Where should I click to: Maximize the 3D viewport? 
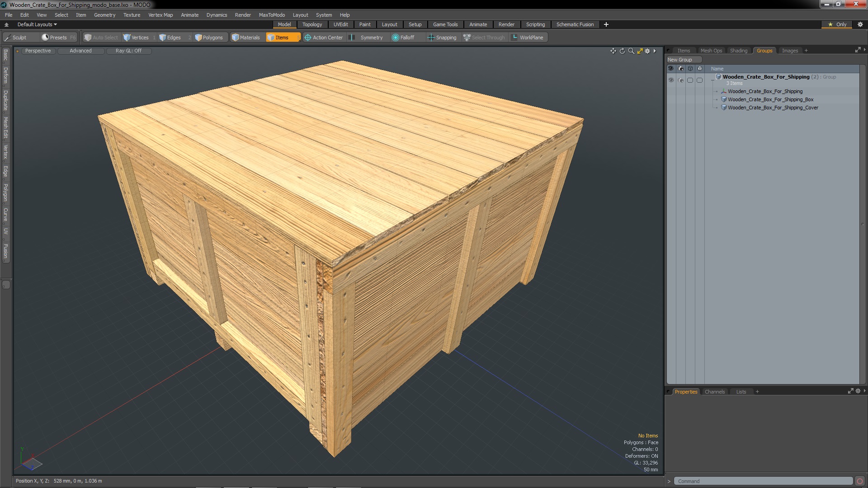(640, 51)
